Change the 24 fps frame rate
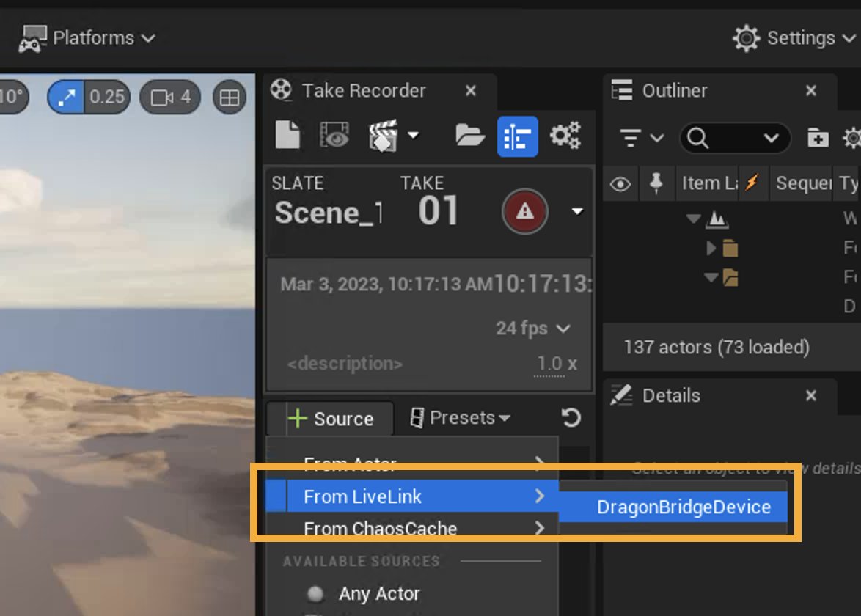Viewport: 861px width, 616px height. [x=532, y=329]
